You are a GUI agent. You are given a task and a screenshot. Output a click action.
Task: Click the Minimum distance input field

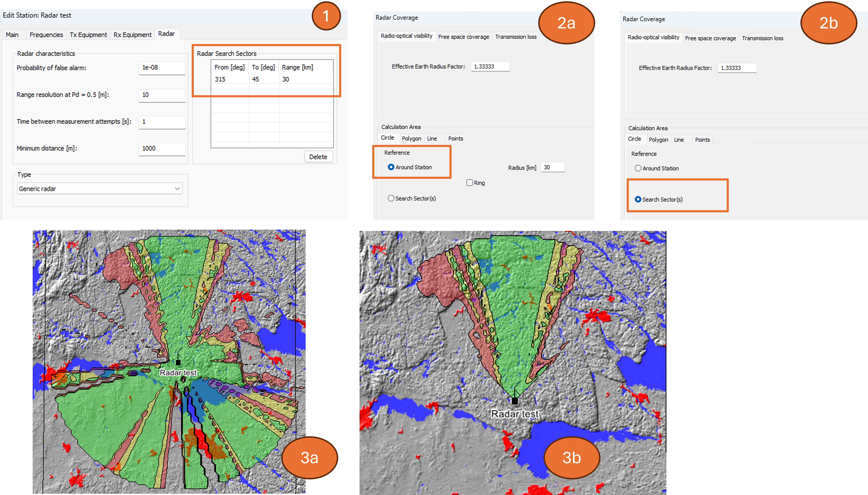coord(162,148)
